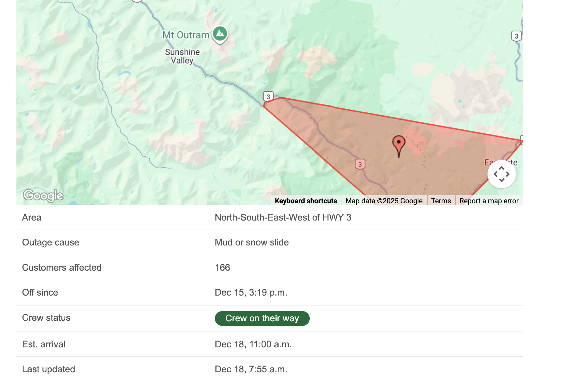This screenshot has width=588, height=389.
Task: Open Keyboard shortcuts for the map
Action: click(x=306, y=201)
